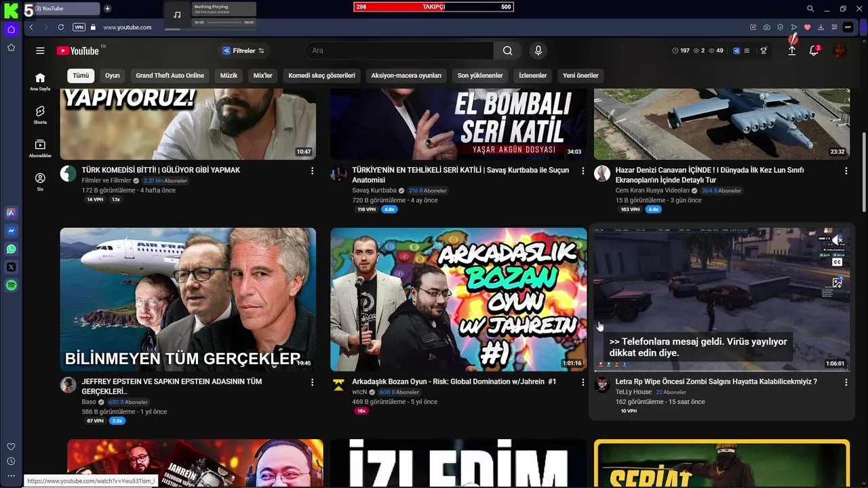Image resolution: width=868 pixels, height=488 pixels.
Task: Click the YouTube logo
Action: (x=78, y=51)
